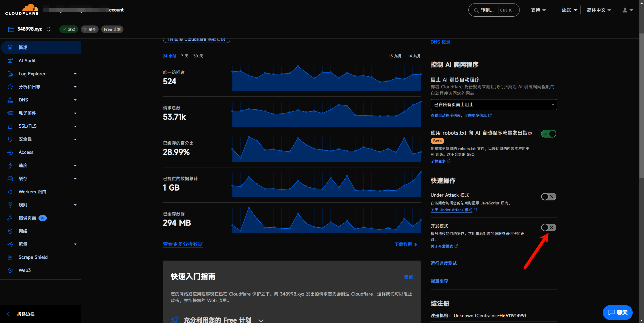The image size is (644, 323).
Task: Open the 支持 support menu
Action: (538, 10)
